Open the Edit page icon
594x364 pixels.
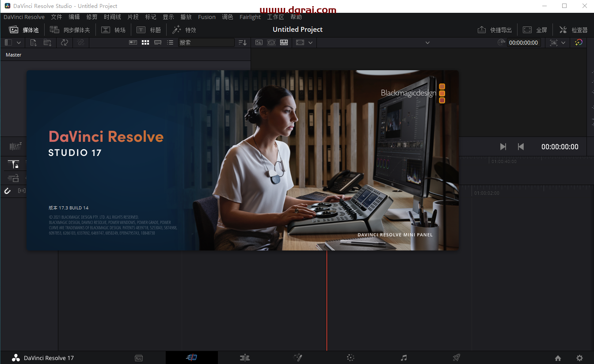tap(245, 358)
